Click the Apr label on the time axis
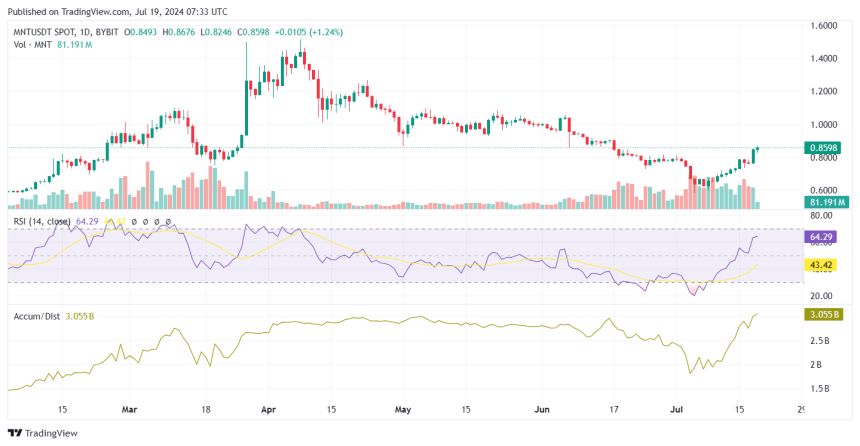Viewport: 860px width, 446px height. [x=267, y=410]
